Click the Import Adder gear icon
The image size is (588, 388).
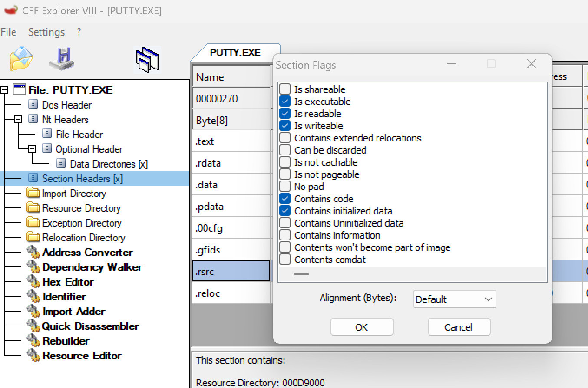coord(33,311)
